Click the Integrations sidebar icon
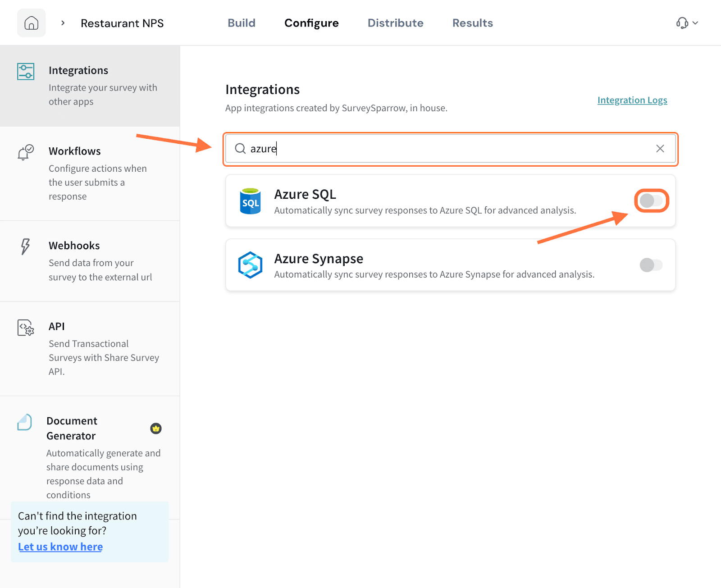 coord(26,72)
